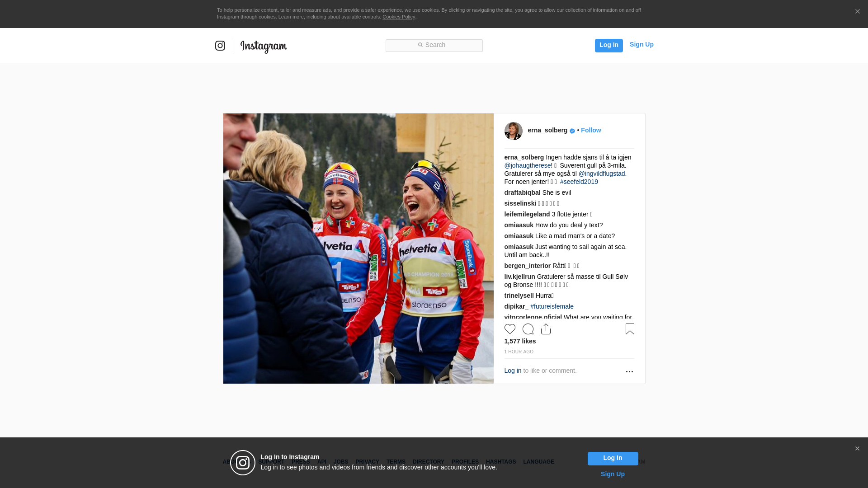Image resolution: width=868 pixels, height=488 pixels.
Task: Click the Search input field
Action: 434,45
